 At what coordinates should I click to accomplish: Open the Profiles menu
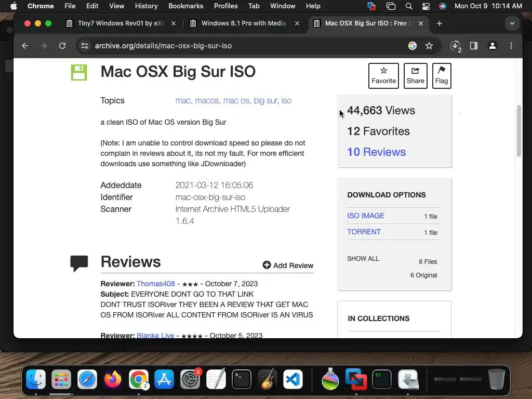225,6
